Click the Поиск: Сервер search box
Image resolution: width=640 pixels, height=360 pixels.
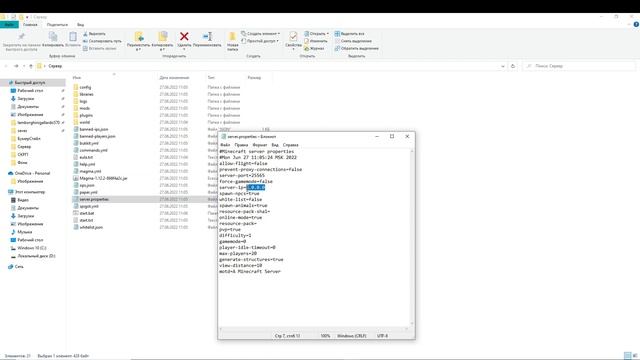click(579, 66)
